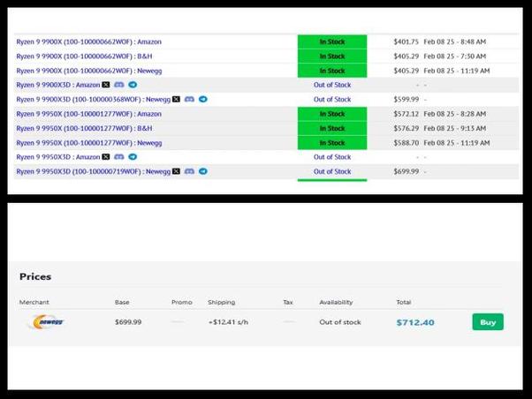The height and width of the screenshot is (399, 532).
Task: Click X icon in 9900X3D Newegg row
Action: [176, 100]
